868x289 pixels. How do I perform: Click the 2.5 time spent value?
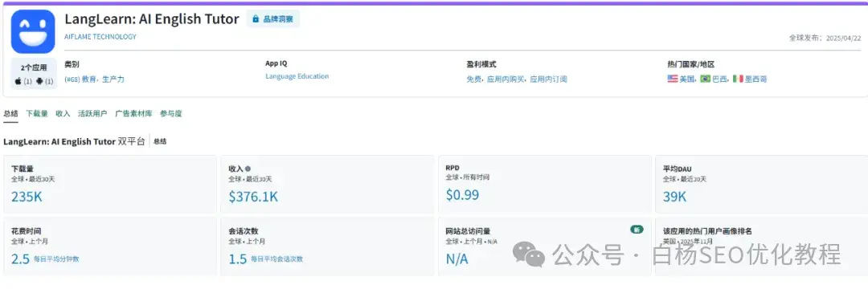click(x=20, y=258)
